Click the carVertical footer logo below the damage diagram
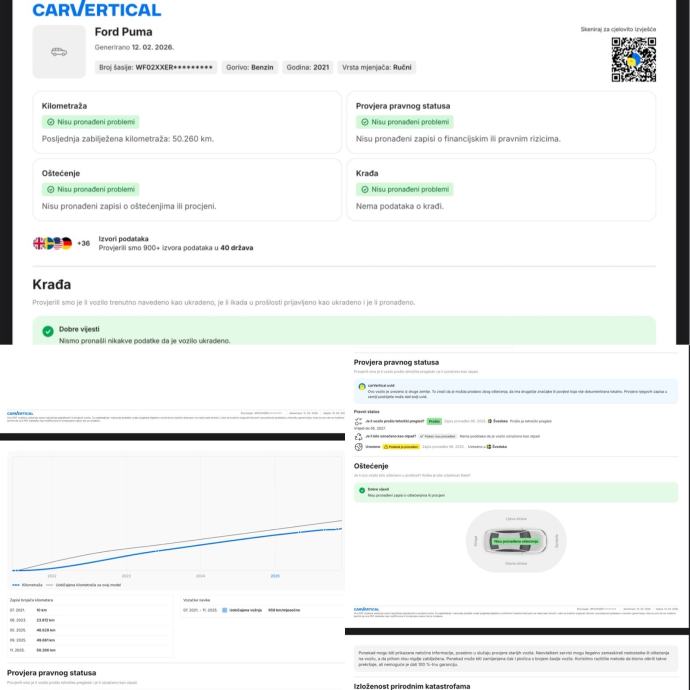This screenshot has height=690, width=690. coord(366,609)
